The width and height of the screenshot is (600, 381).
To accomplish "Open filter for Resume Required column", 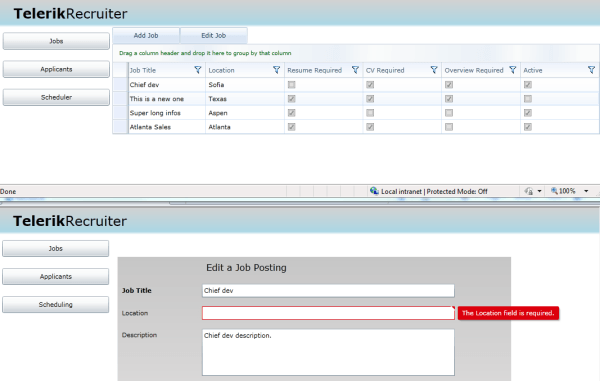I will (x=355, y=70).
